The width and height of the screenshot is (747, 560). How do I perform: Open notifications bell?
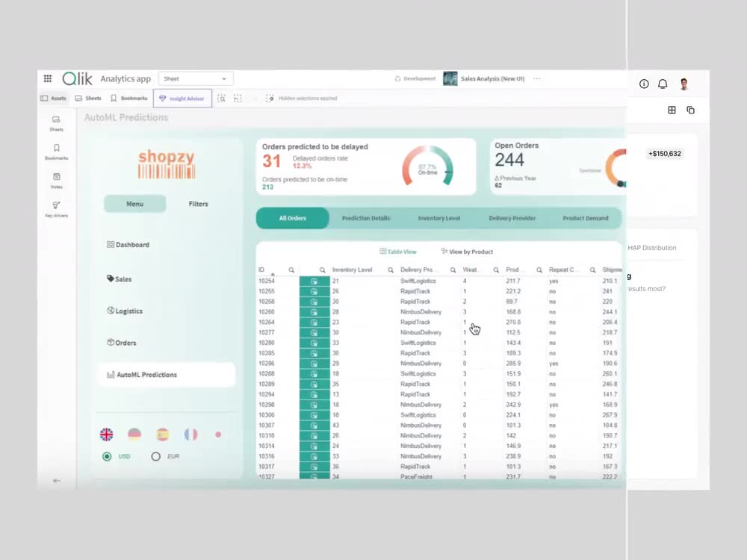pos(663,84)
